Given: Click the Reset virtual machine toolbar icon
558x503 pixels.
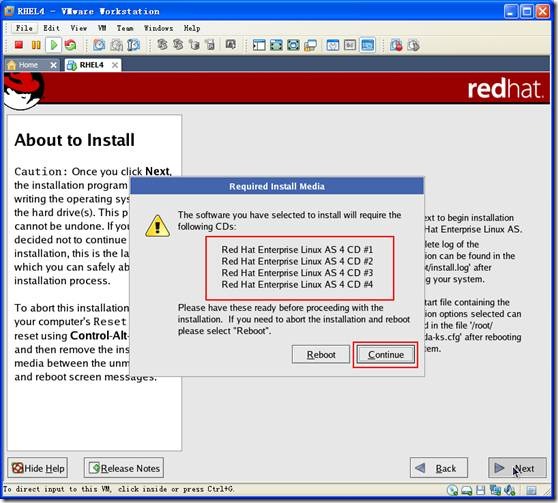Looking at the screenshot, I should [70, 45].
